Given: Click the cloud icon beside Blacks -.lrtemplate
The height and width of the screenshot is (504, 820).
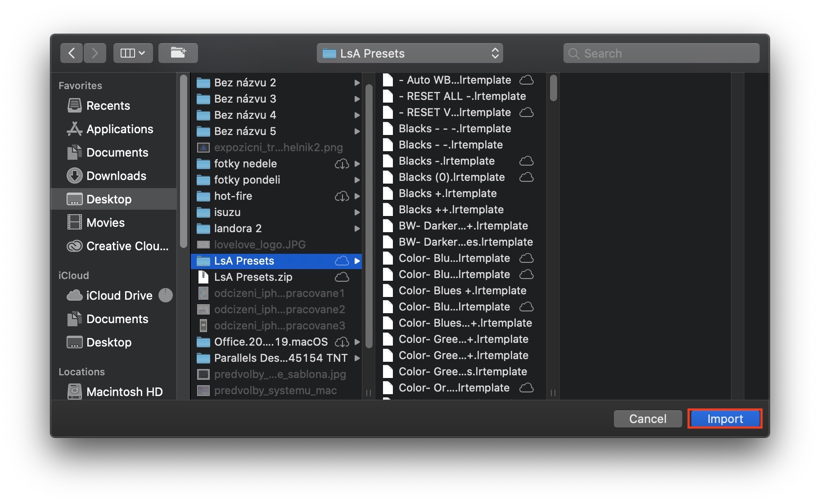Looking at the screenshot, I should click(x=527, y=161).
